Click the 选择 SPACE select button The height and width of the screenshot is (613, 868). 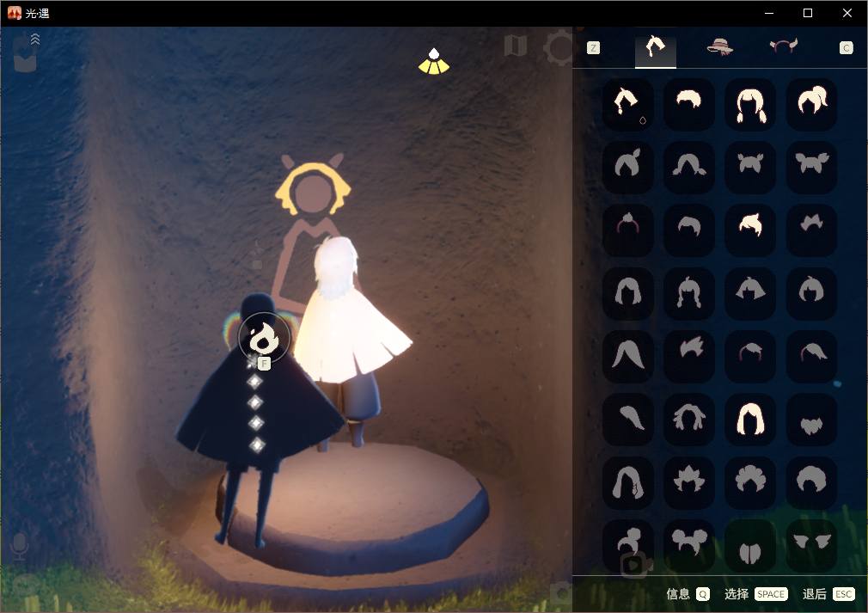tap(755, 594)
